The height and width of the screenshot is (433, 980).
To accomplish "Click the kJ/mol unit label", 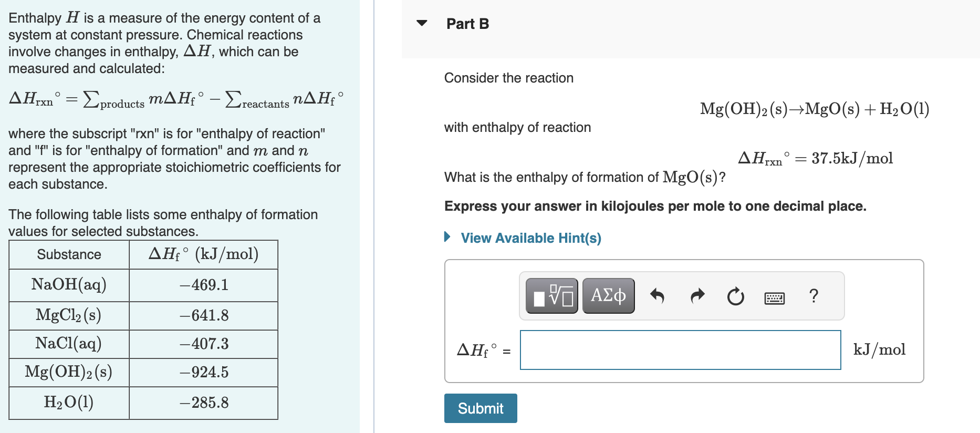I will [879, 349].
